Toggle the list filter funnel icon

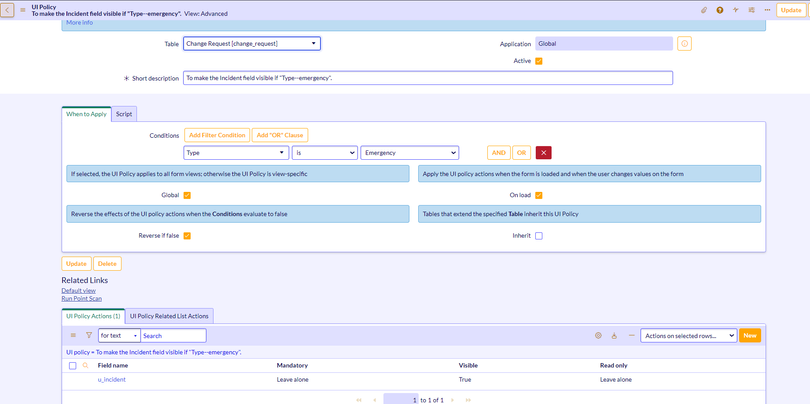point(88,335)
